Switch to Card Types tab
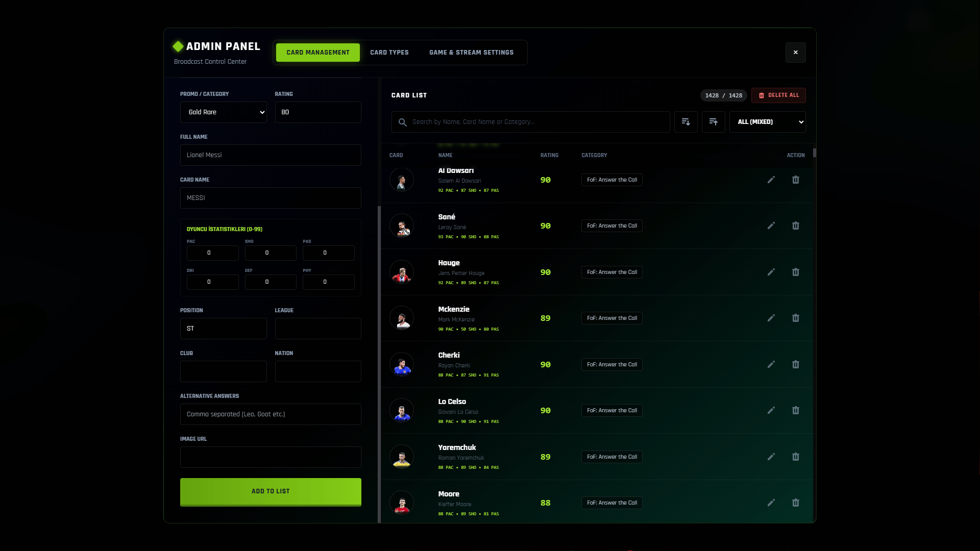The image size is (980, 551). [x=389, y=53]
